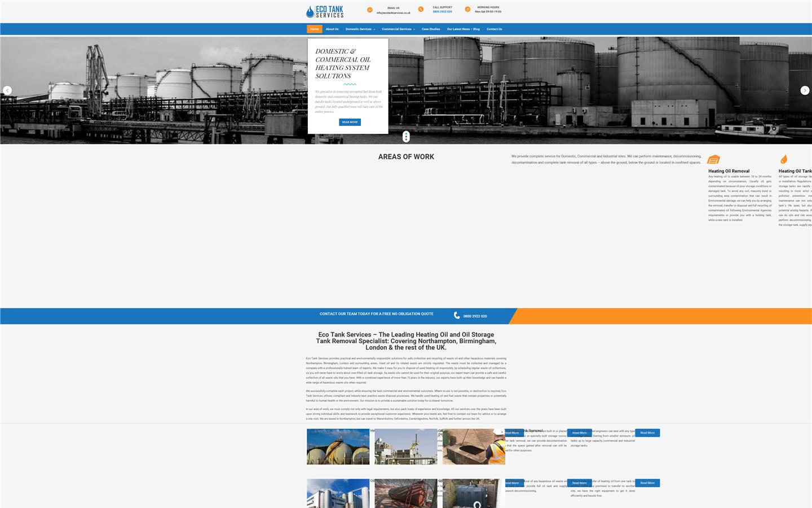812x508 pixels.
Task: Expand the Commercial Services dropdown
Action: pos(398,29)
